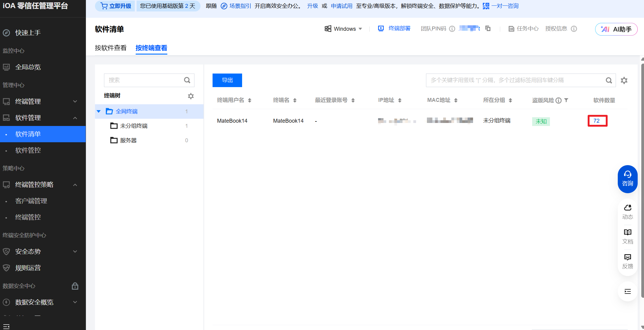Click the 动态 updates icon
Image resolution: width=644 pixels, height=330 pixels.
click(627, 212)
